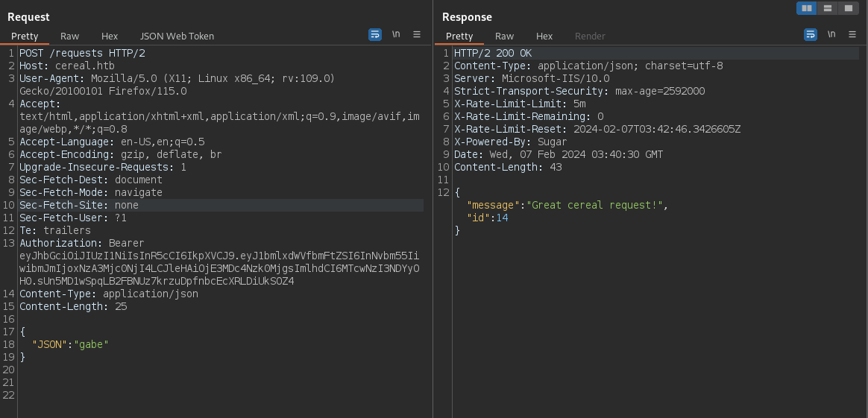Open Request pane hamburger options menu
868x418 pixels.
(x=417, y=34)
